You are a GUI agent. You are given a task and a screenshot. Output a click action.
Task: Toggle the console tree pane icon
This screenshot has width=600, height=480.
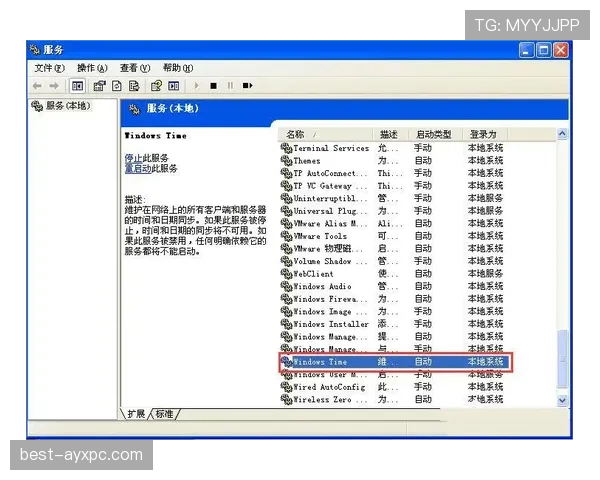coord(77,86)
